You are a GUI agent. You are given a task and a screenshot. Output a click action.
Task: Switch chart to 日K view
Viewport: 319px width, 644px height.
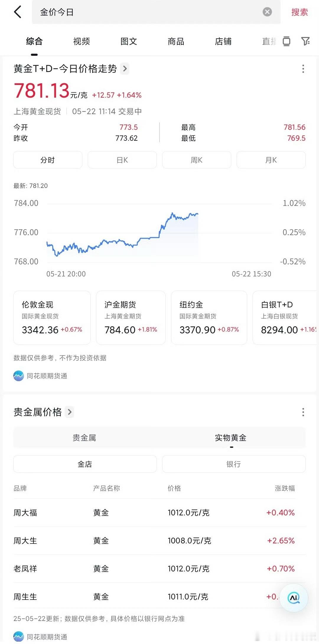click(x=122, y=160)
